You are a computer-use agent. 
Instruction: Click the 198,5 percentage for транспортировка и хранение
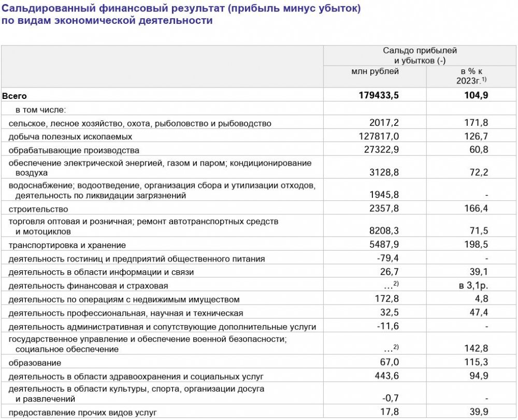pyautogui.click(x=477, y=245)
